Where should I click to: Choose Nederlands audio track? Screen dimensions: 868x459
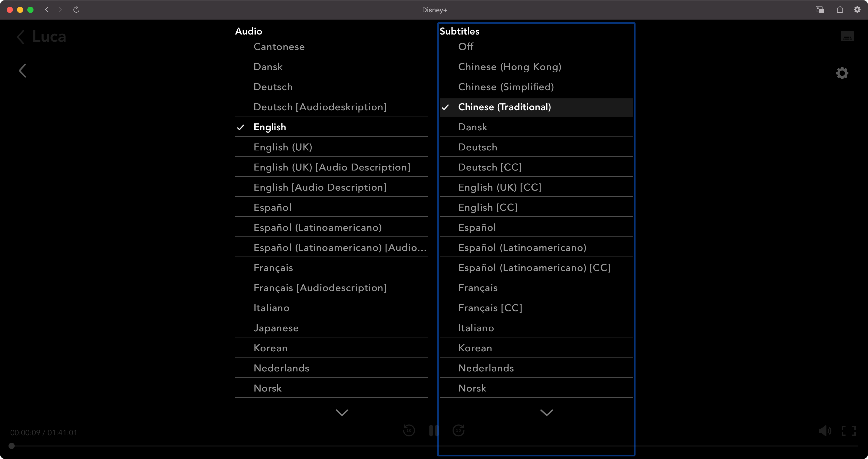click(331, 368)
